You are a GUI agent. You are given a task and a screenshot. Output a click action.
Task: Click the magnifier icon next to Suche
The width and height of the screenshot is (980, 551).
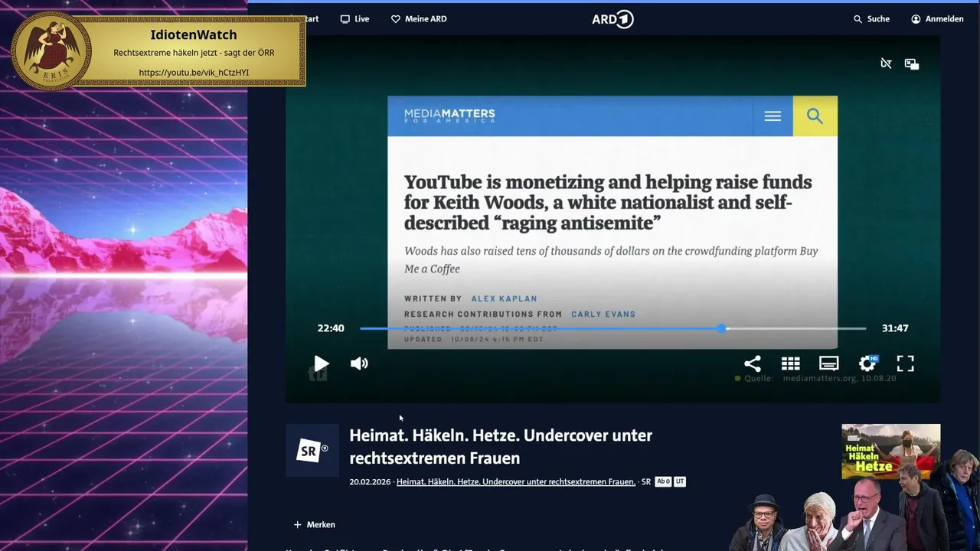point(858,18)
